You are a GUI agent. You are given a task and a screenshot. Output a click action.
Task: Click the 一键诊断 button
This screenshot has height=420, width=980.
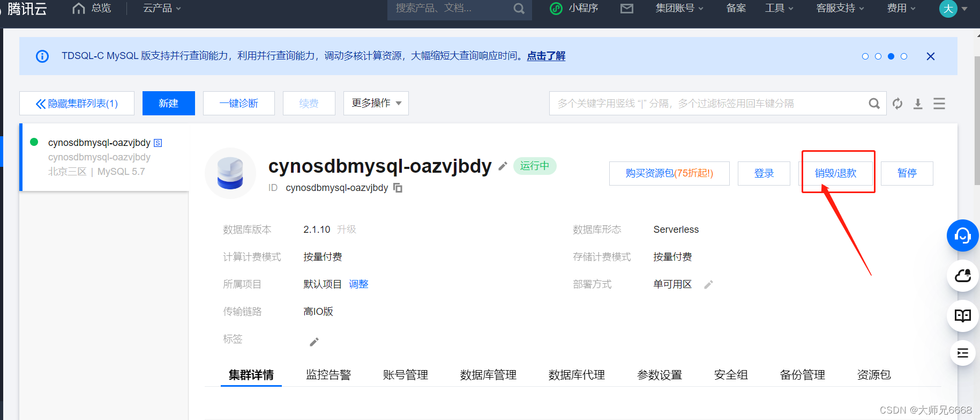[239, 103]
